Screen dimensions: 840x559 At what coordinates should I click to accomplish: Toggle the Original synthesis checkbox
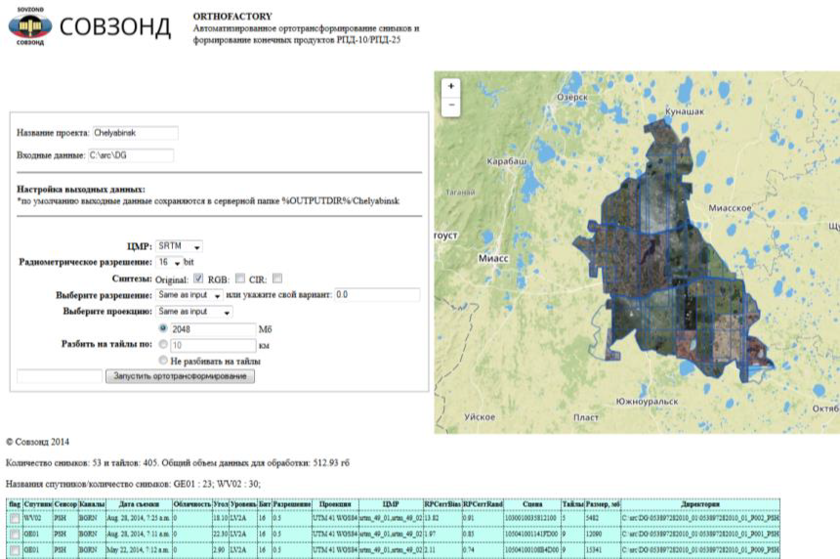(x=198, y=278)
